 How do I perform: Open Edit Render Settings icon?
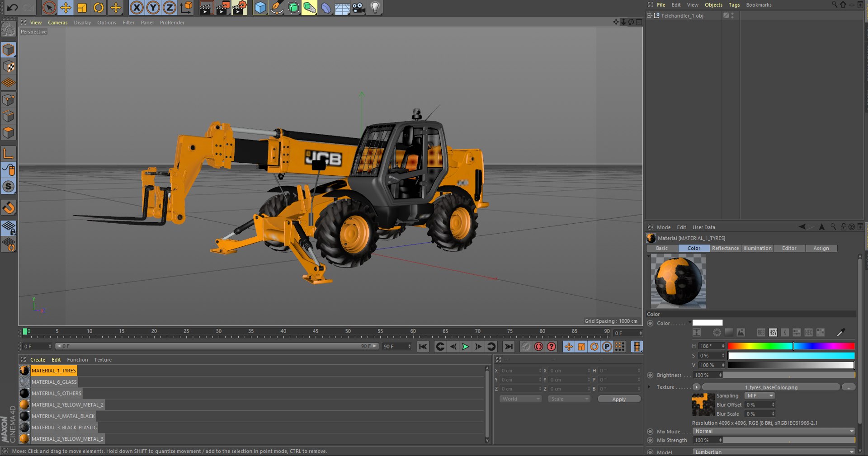click(240, 7)
